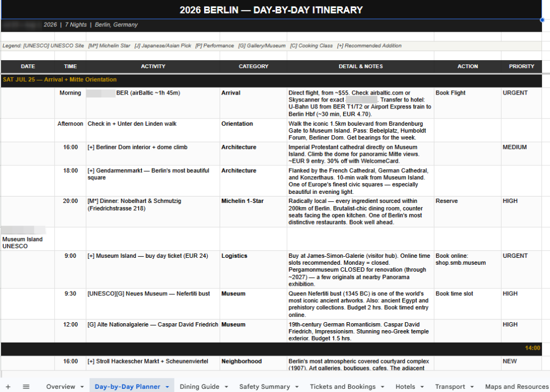Select the 'Neues Museum — Nefertiti bust' cell
The width and height of the screenshot is (550, 392).
tap(153, 303)
